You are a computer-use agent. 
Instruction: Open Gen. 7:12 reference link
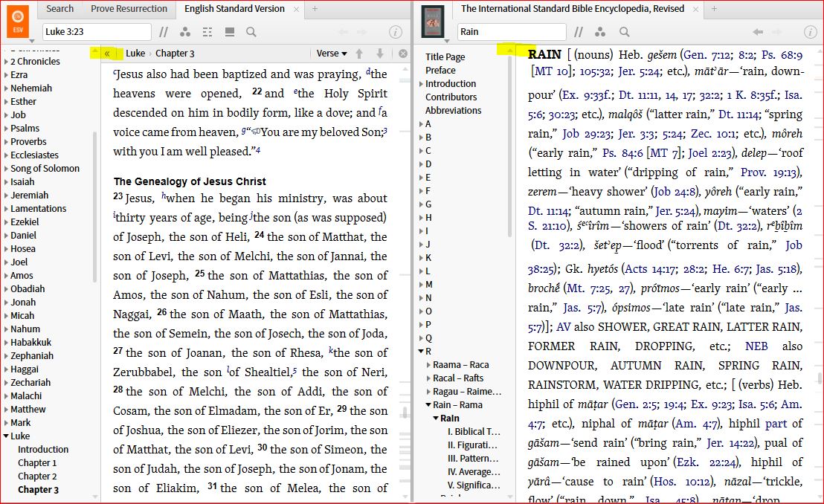pos(706,55)
